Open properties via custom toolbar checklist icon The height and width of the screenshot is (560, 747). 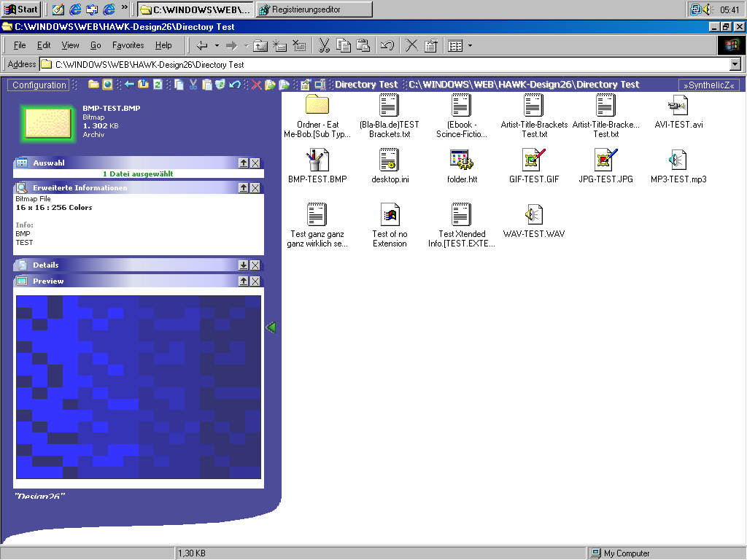tap(306, 85)
